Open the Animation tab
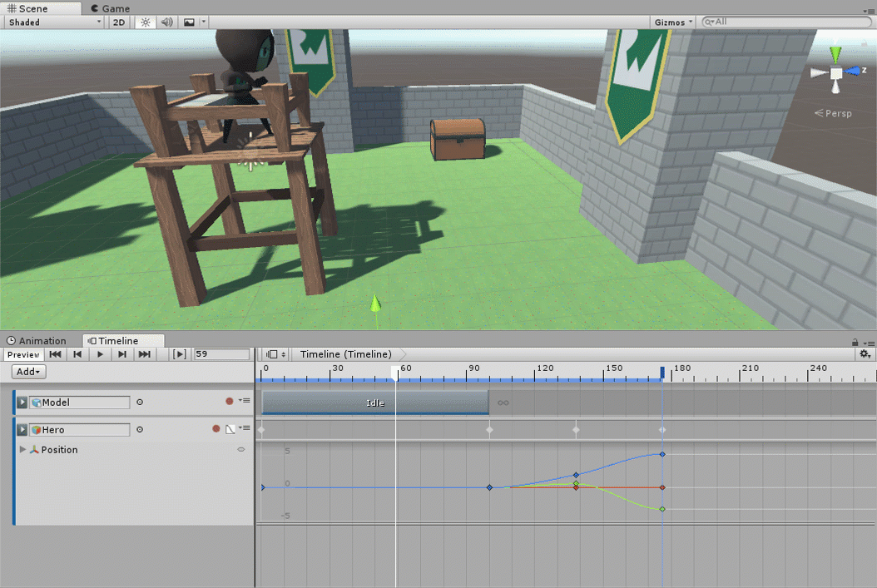This screenshot has height=588, width=877. [x=37, y=341]
